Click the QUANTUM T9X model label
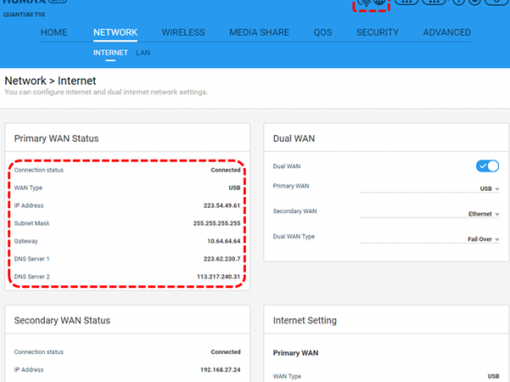Viewport: 510px width, 382px height. coord(24,15)
